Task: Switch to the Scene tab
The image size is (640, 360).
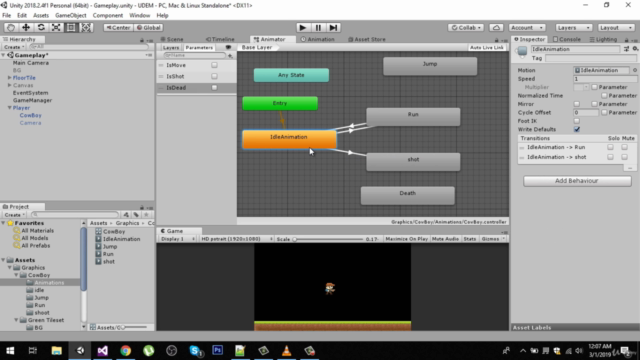Action: coord(172,39)
